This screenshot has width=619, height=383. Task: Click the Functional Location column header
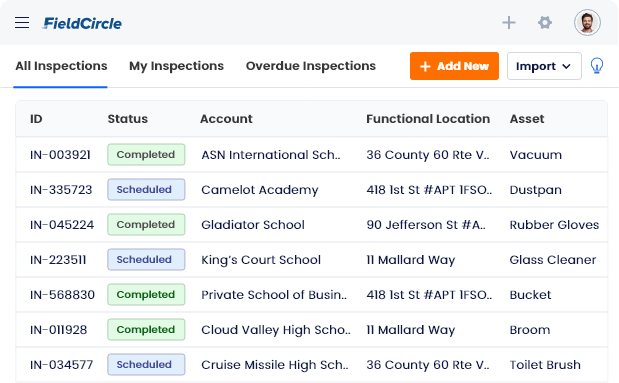(x=428, y=119)
